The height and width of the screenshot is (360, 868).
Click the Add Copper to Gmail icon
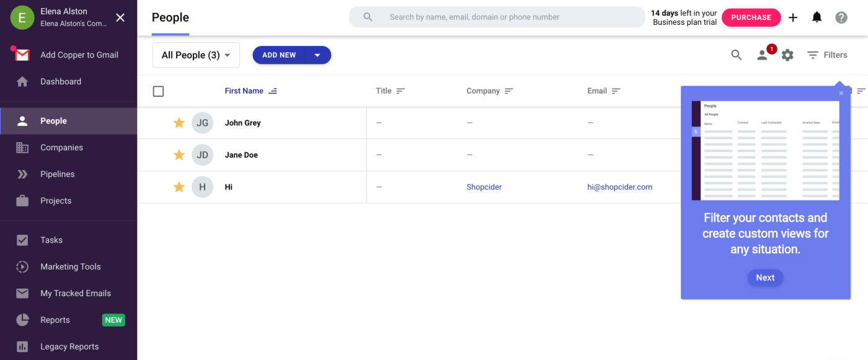22,55
